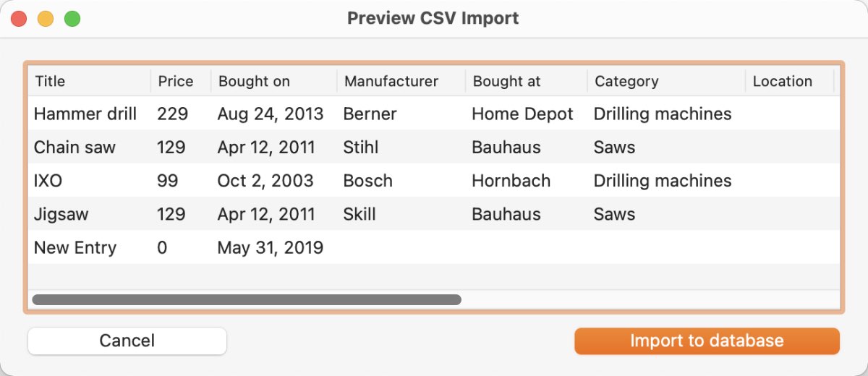Select the Hammer drill row

(x=434, y=114)
